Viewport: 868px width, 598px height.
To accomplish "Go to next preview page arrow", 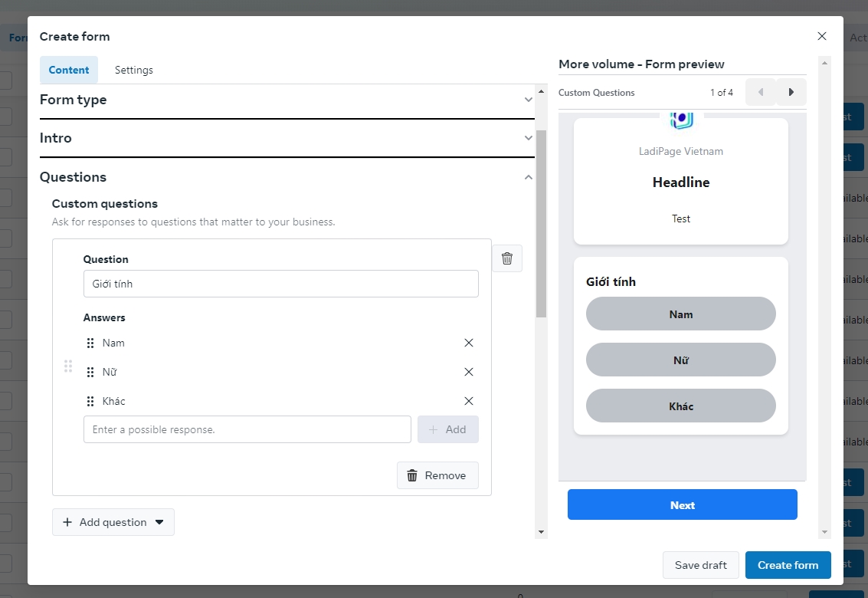I will (x=791, y=93).
